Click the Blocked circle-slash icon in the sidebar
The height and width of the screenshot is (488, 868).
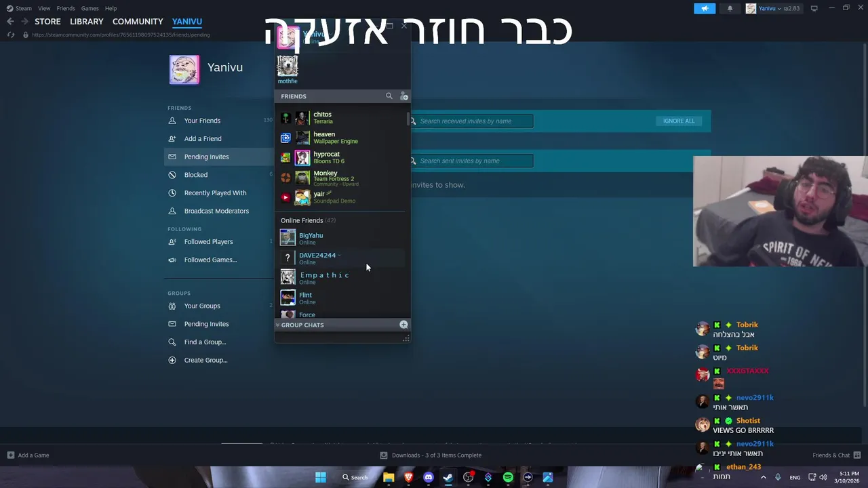(x=172, y=175)
